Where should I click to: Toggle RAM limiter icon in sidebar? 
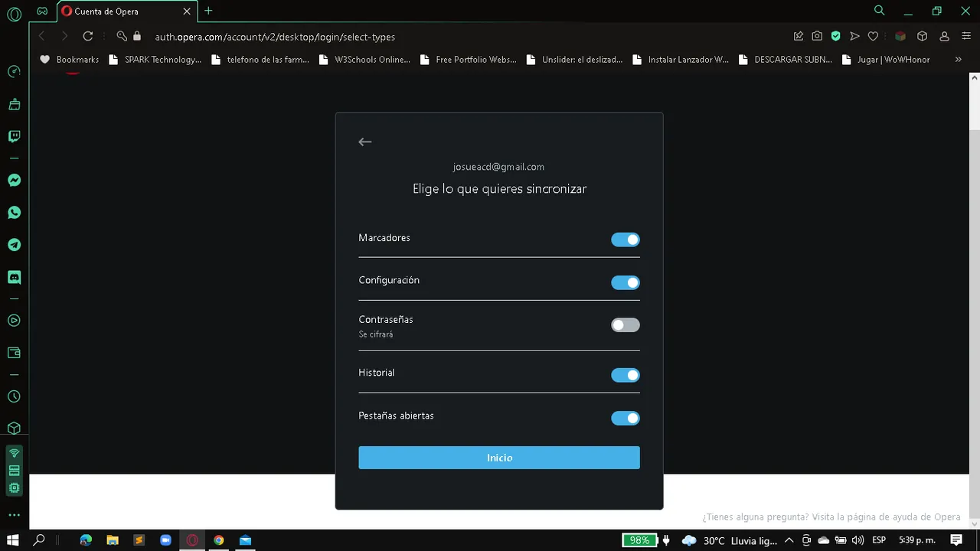(14, 471)
